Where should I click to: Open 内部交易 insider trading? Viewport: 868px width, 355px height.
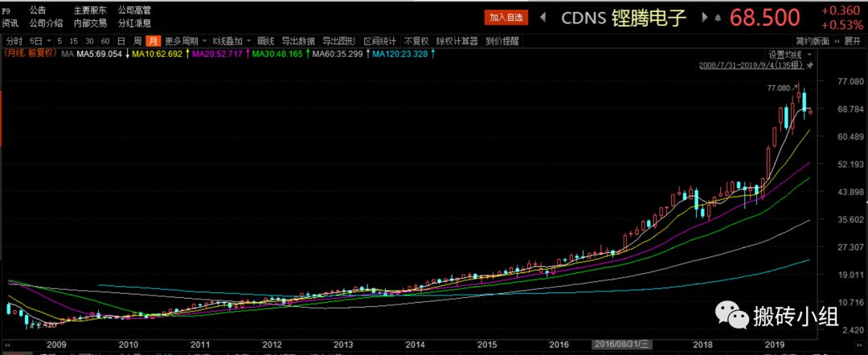(90, 23)
